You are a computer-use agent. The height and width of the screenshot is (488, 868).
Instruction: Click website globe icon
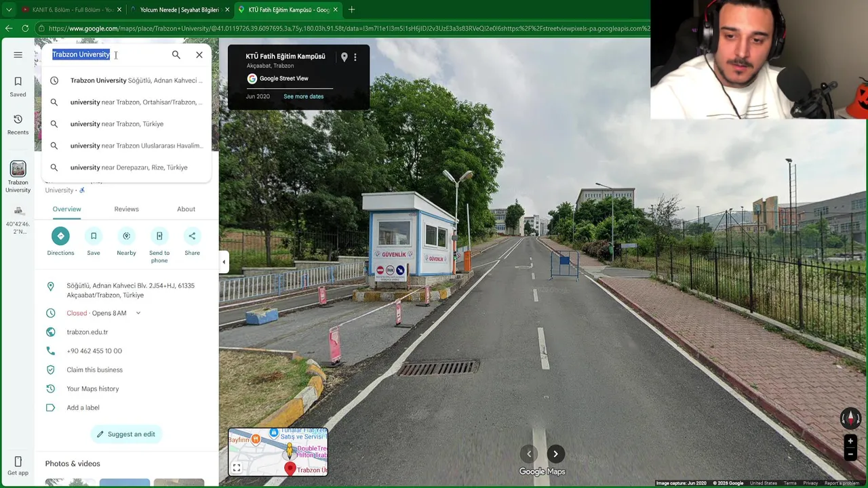click(x=50, y=332)
